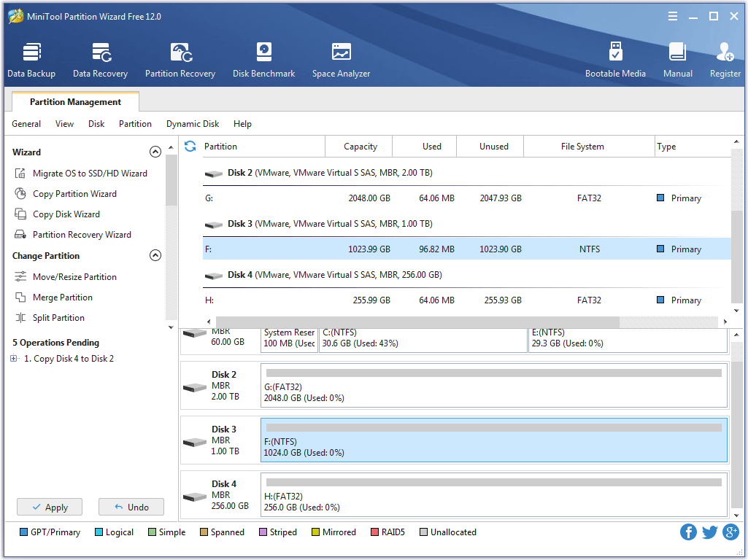Open the Partition menu
Screen dimensions: 748x560
[135, 124]
